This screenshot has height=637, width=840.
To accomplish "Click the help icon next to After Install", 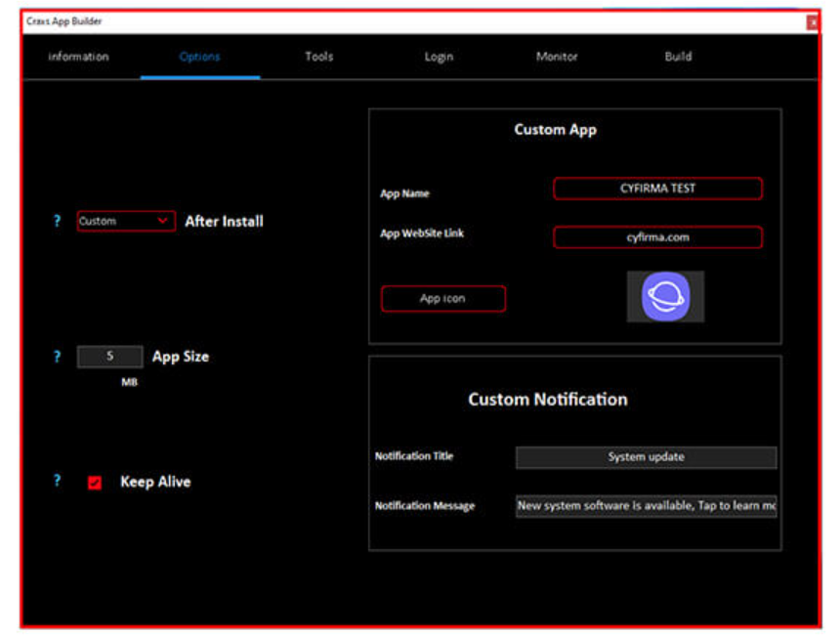I will coord(57,221).
